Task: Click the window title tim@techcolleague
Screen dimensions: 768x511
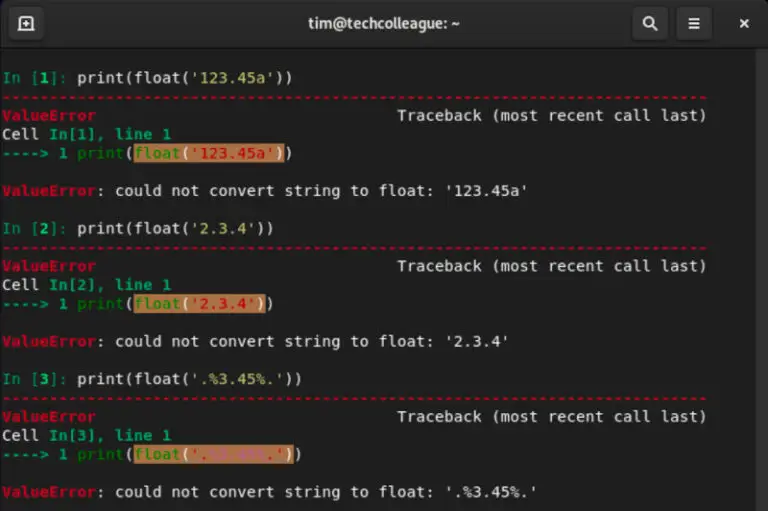Action: click(384, 24)
